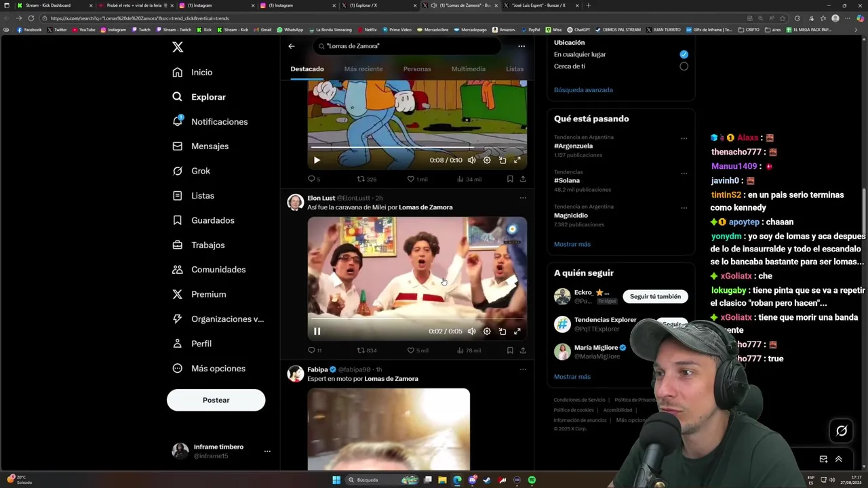Image resolution: width=868 pixels, height=488 pixels.
Task: Click the search field "Lomas de Zamora"
Action: click(x=407, y=46)
